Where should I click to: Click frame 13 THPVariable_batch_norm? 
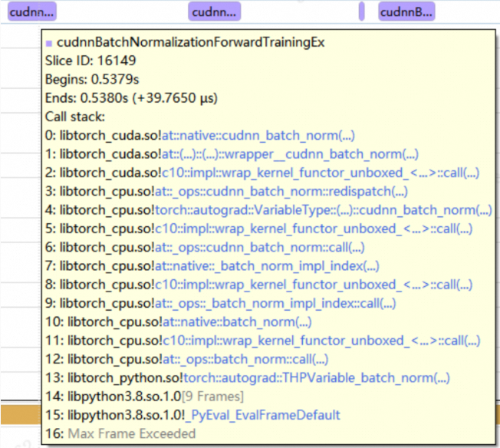point(248,378)
